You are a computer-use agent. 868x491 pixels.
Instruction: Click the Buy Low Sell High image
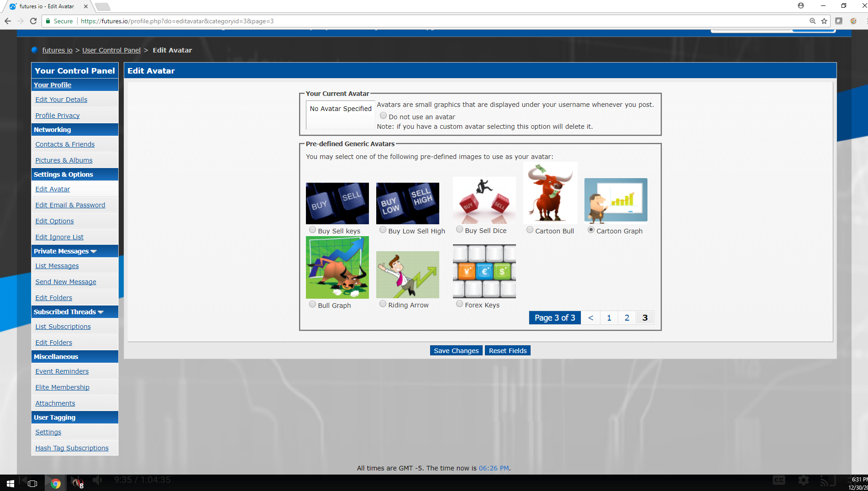pos(408,203)
